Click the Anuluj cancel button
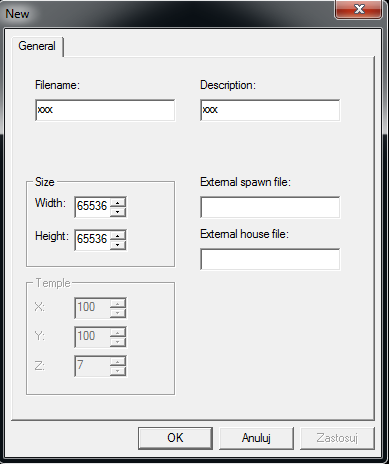Screen dimensions: 389x464 click(x=256, y=438)
